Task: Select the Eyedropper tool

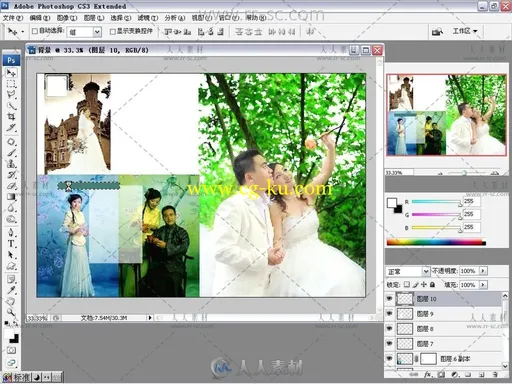Action: coord(11,290)
